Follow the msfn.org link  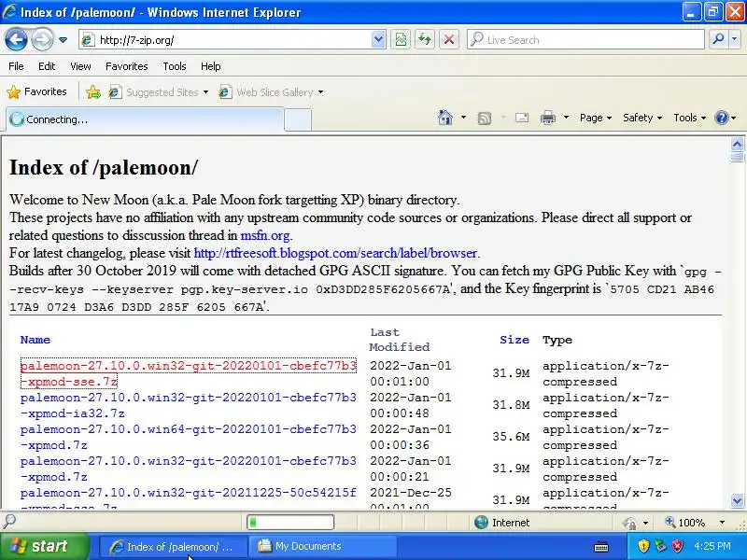[265, 235]
